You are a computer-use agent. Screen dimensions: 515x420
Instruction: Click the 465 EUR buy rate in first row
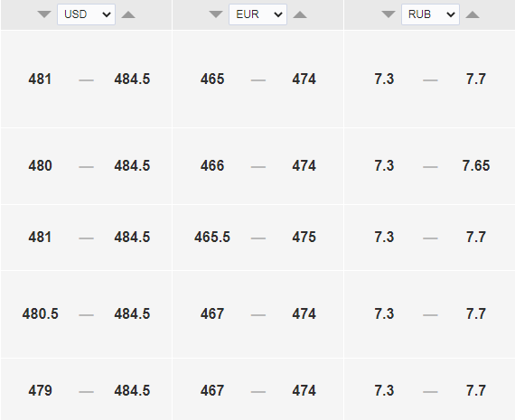click(212, 79)
